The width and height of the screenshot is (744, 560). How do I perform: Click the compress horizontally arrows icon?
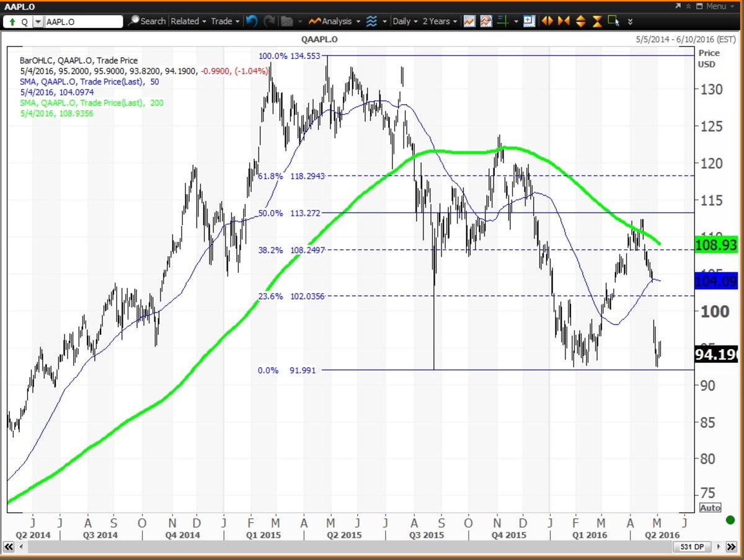564,21
